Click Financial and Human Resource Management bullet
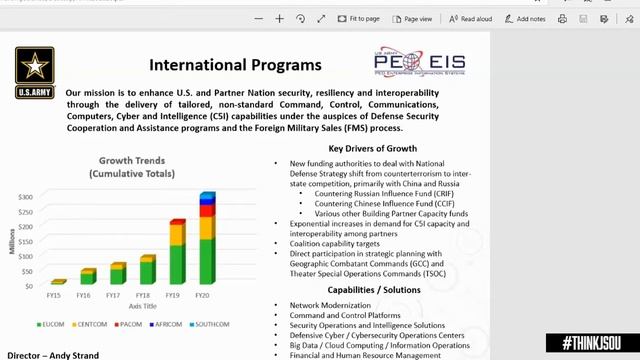 (365, 356)
